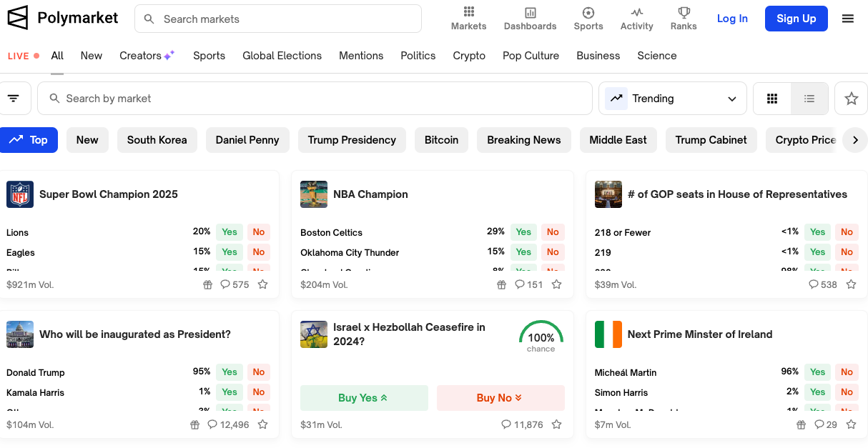Switch to list view layout
Viewport: 868px width, 448px height.
click(809, 99)
